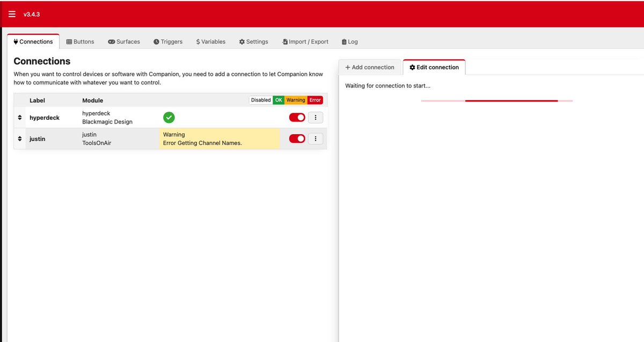Toggle the Error status filter

coord(315,100)
